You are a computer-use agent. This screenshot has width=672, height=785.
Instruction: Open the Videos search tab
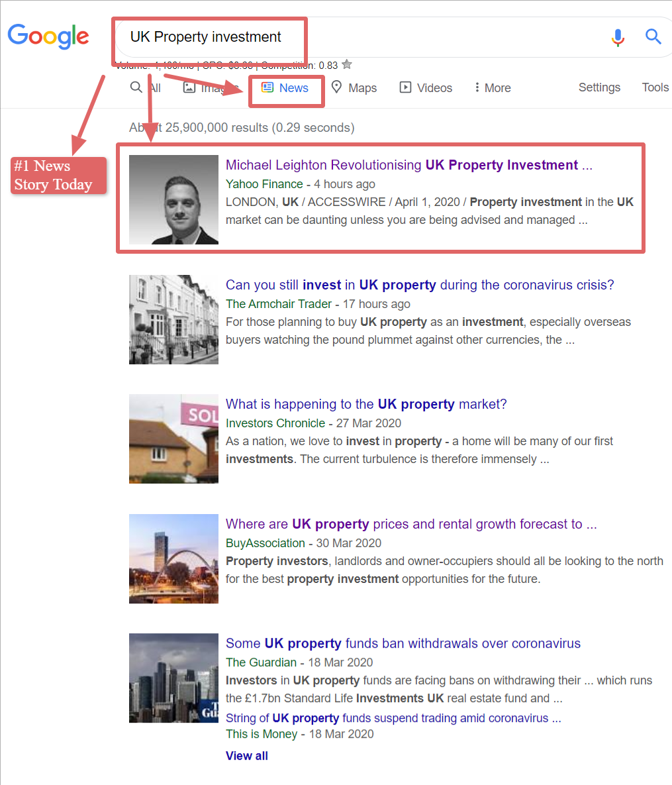[426, 88]
